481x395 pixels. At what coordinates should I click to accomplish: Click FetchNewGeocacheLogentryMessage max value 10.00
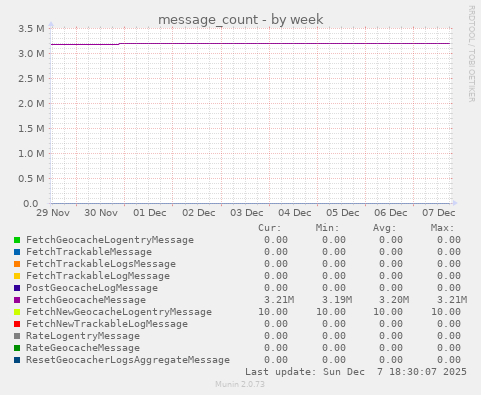(446, 312)
